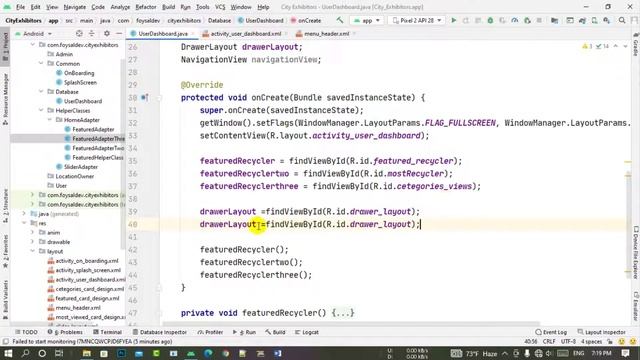Collapse the layout resource folder
The width and height of the screenshot is (640, 360).
[x=33, y=251]
